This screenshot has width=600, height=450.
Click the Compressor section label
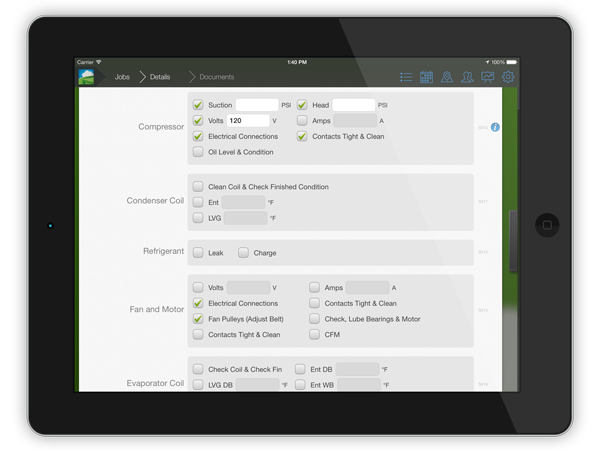161,127
